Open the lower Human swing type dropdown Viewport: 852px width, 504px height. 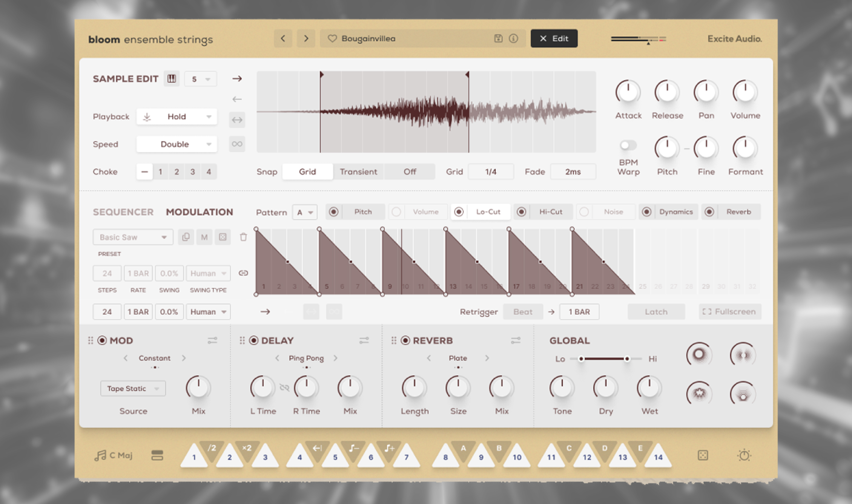[208, 312]
